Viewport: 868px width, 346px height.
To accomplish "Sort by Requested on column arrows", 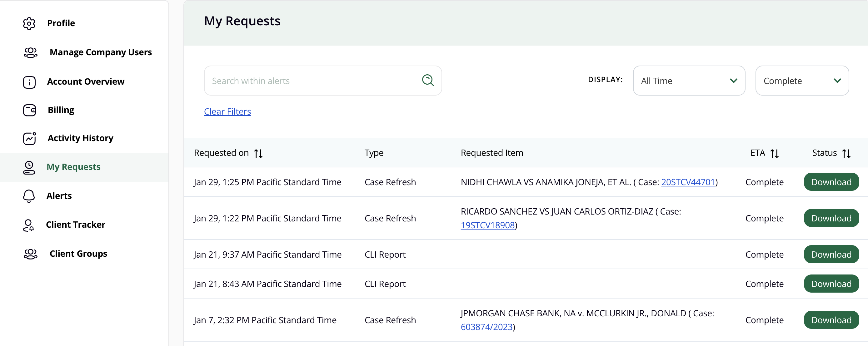I will 258,153.
